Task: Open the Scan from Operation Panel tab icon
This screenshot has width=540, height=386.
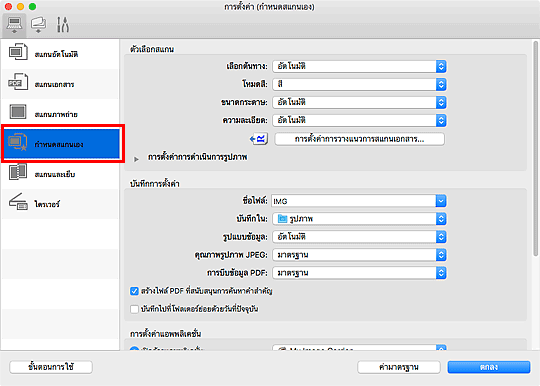Action: pyautogui.click(x=38, y=25)
